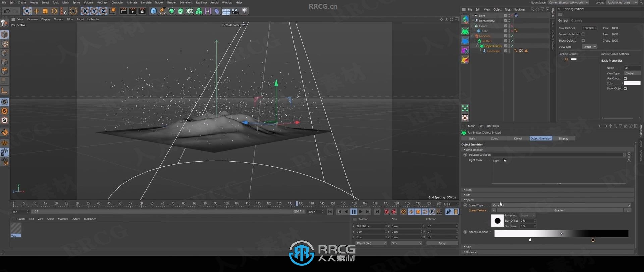Toggle Force this Setting checkbox
644x272 pixels.
tap(583, 34)
